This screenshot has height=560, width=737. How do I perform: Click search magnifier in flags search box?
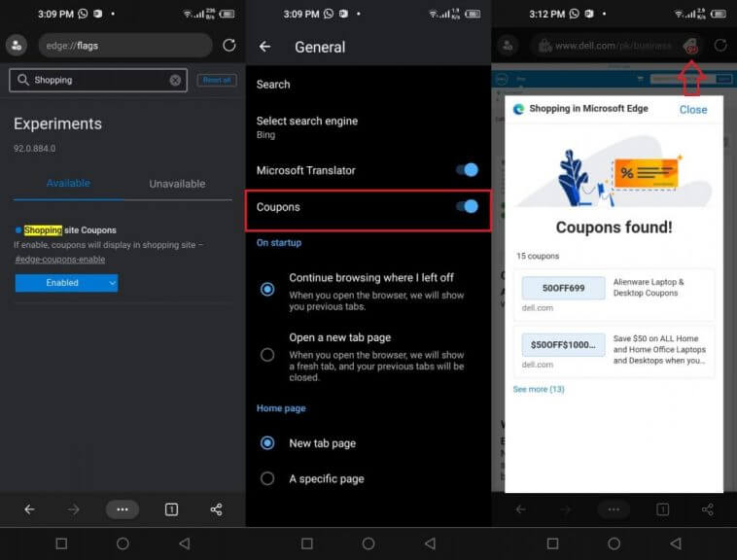[23, 80]
